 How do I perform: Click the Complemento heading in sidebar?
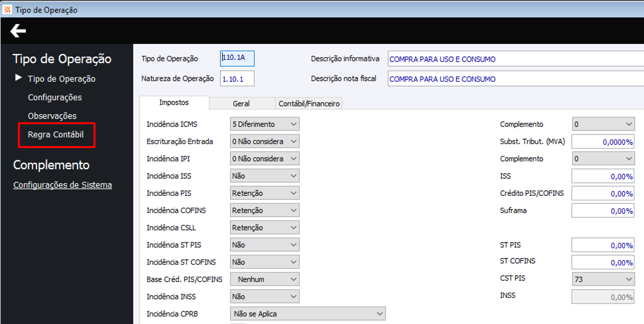pyautogui.click(x=51, y=165)
